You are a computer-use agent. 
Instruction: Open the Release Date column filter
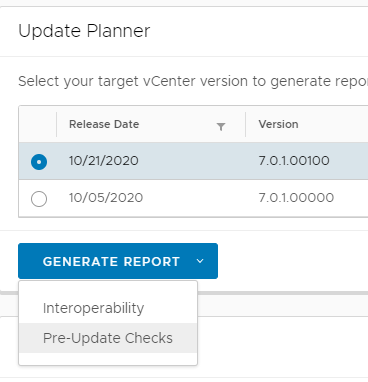[x=221, y=126]
